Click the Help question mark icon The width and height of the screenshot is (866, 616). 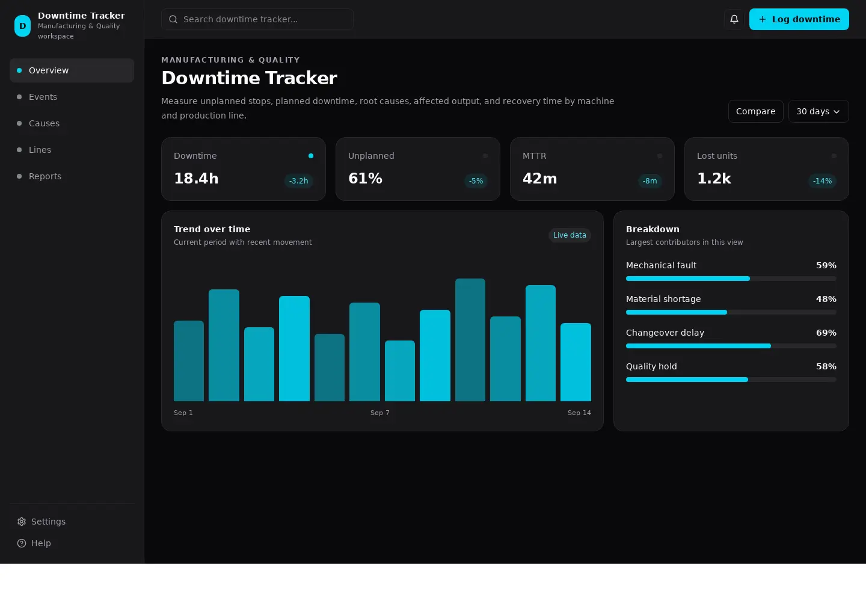22,543
